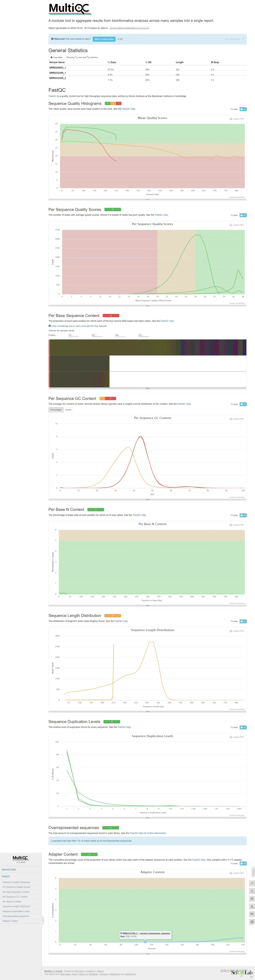Click the pass/warn/fail status bar for Sequence Quality Histograms
Image resolution: width=255 pixels, height=980 pixels.
(113, 103)
